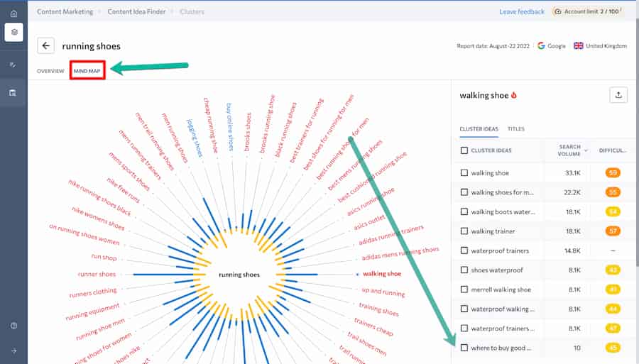Open the Cluster Ideas tab
The width and height of the screenshot is (639, 364).
(x=479, y=128)
